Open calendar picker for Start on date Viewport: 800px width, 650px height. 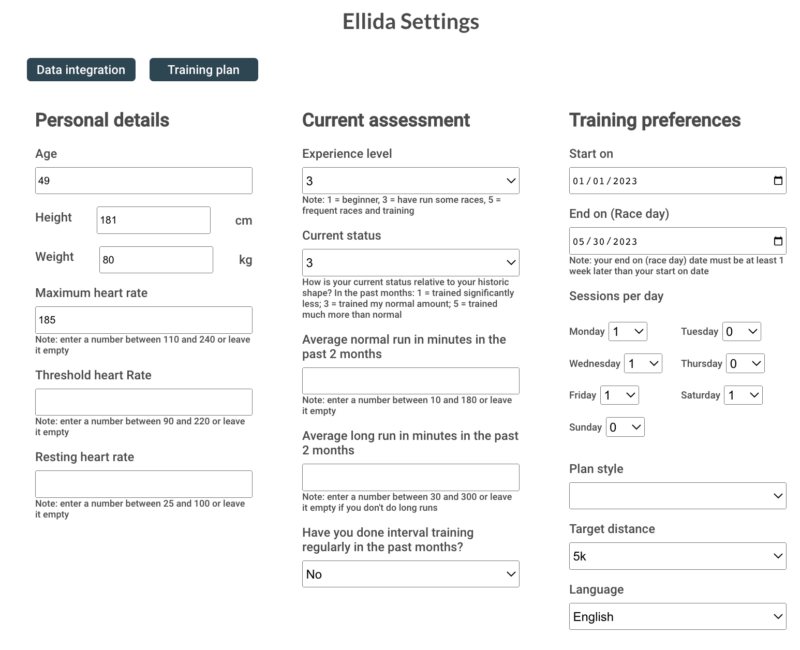click(778, 181)
